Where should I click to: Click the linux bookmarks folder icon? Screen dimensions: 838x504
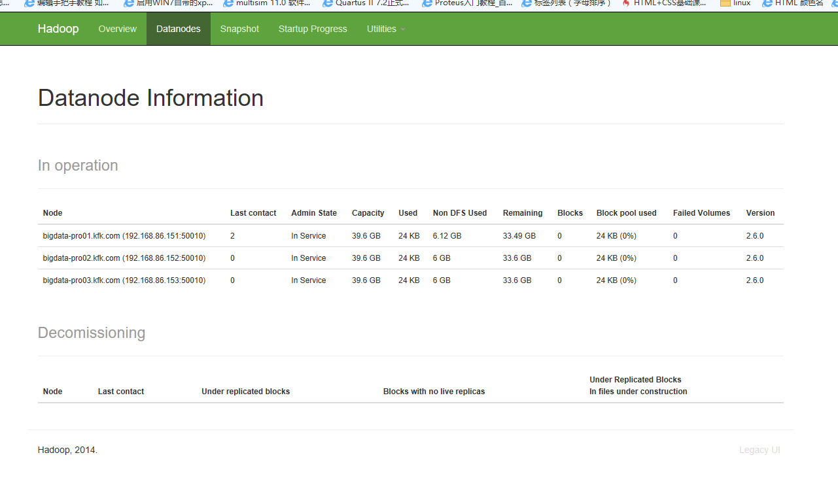click(x=725, y=3)
